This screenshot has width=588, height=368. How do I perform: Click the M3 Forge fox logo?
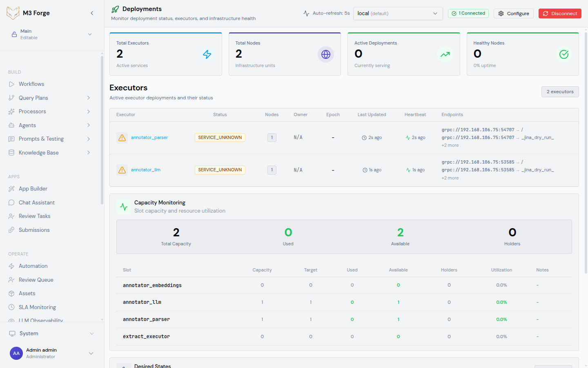[x=13, y=13]
